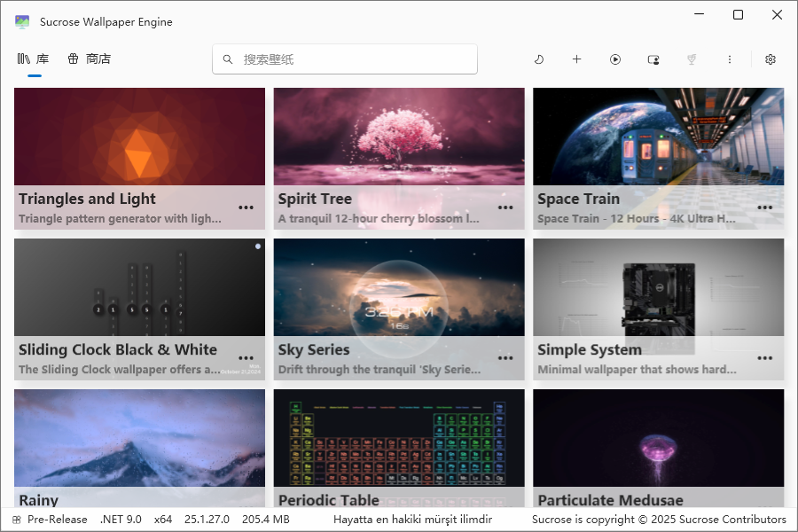Click description "Minimal wallpaper that shows hard..."
798x532 pixels.
(638, 370)
